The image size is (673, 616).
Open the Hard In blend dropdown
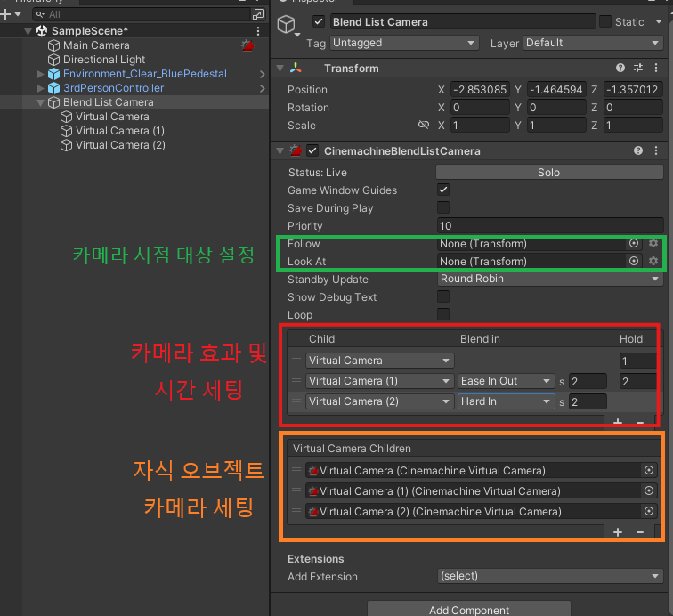pos(506,401)
